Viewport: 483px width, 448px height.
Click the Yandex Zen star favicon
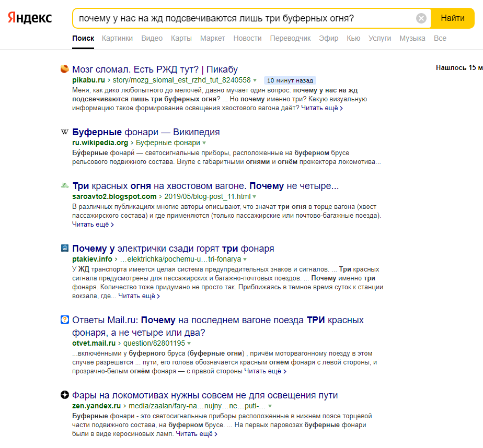(x=65, y=395)
